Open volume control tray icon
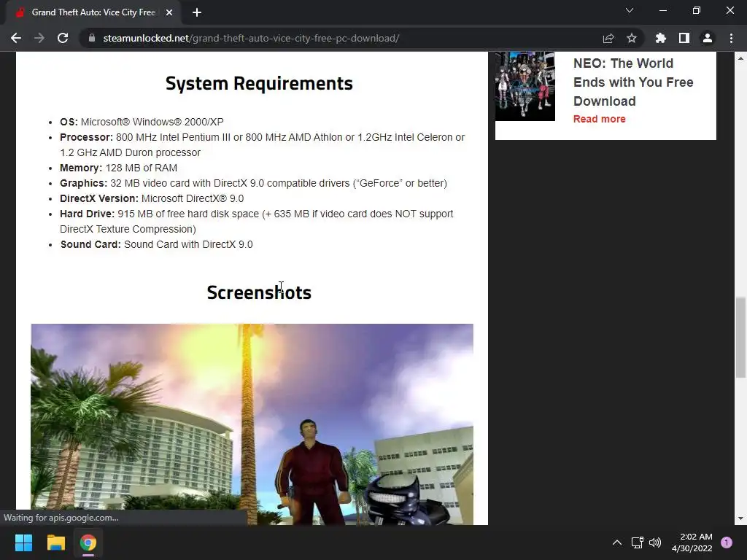Screen dimensions: 747x560 (656, 542)
